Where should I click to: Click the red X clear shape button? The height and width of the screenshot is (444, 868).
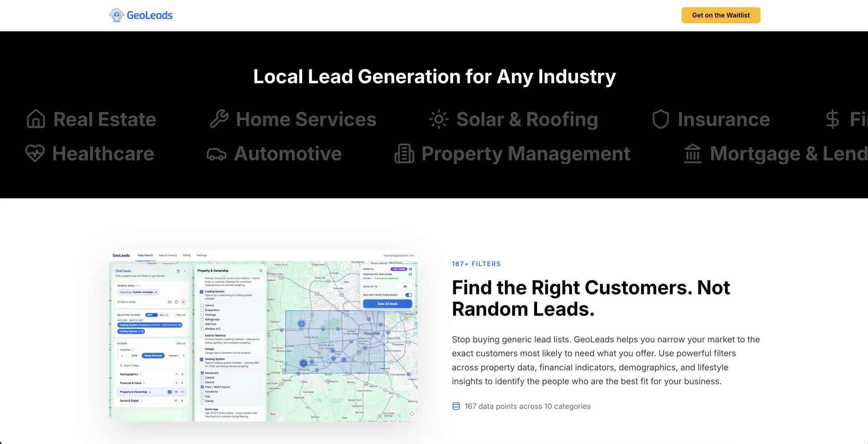point(183,302)
